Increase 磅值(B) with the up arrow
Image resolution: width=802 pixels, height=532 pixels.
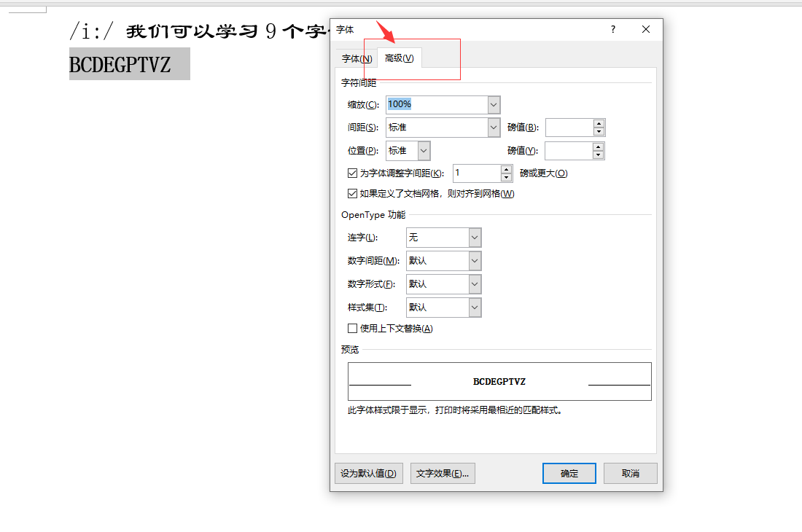click(599, 123)
